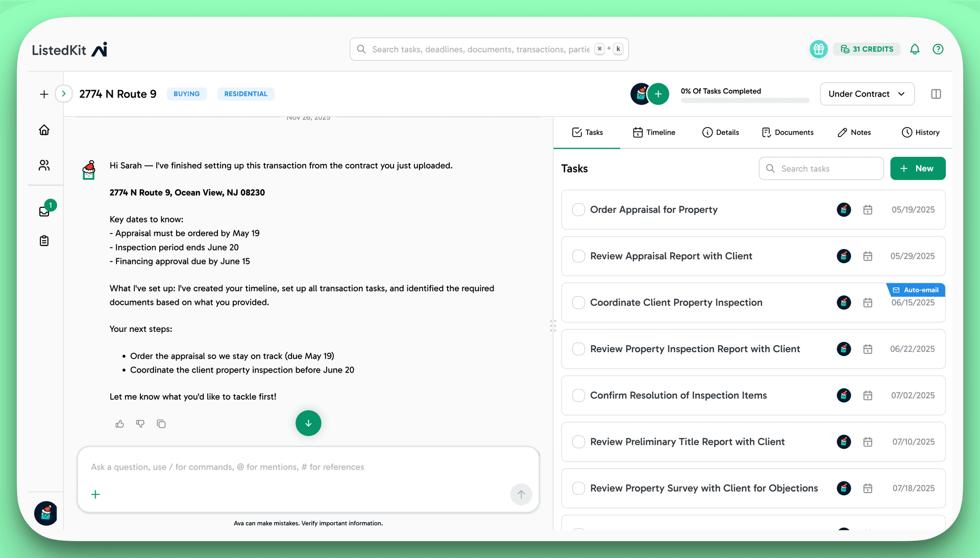This screenshot has width=980, height=558.
Task: Click the down-arrow to scroll chat to latest
Action: (x=308, y=423)
